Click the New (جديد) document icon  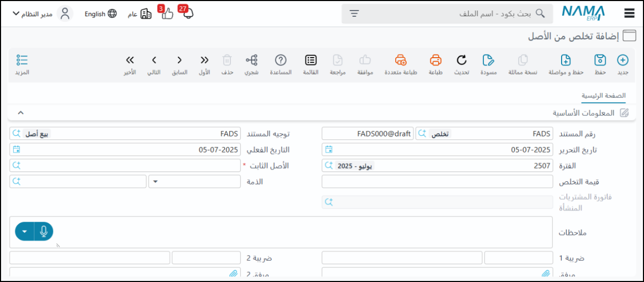[622, 60]
